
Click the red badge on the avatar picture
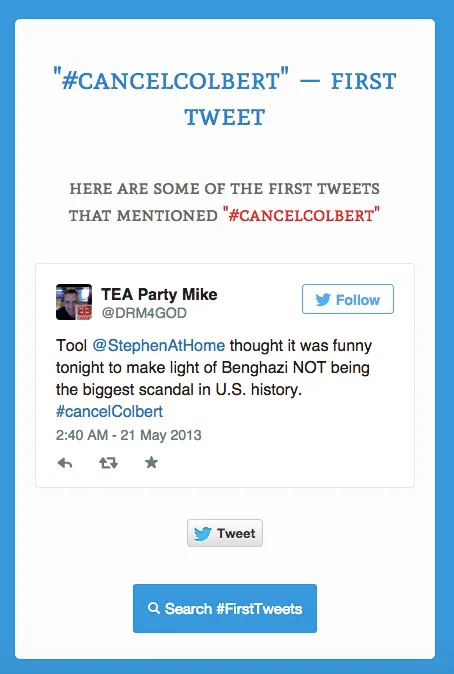[x=84, y=312]
